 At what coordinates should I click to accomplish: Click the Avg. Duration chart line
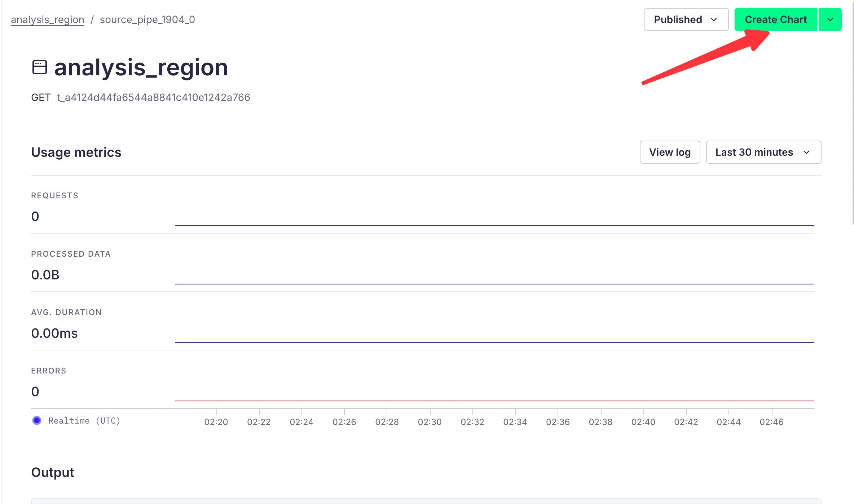click(x=494, y=342)
